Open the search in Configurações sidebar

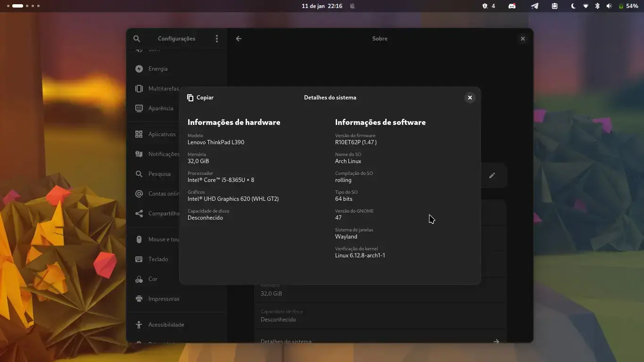click(x=137, y=39)
